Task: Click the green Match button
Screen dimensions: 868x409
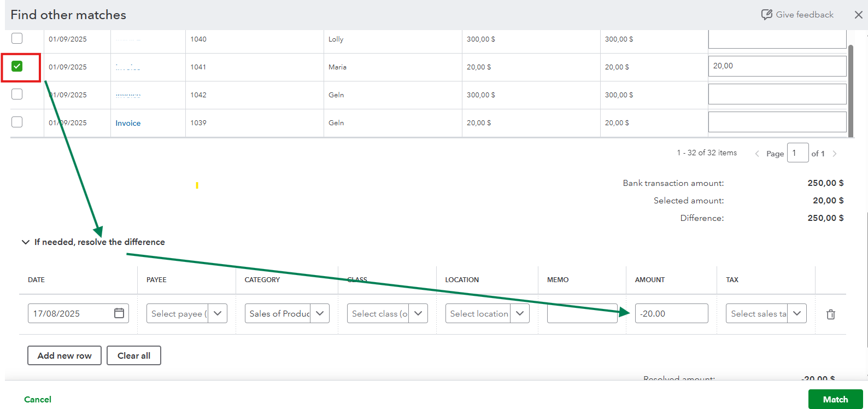Action: tap(835, 399)
